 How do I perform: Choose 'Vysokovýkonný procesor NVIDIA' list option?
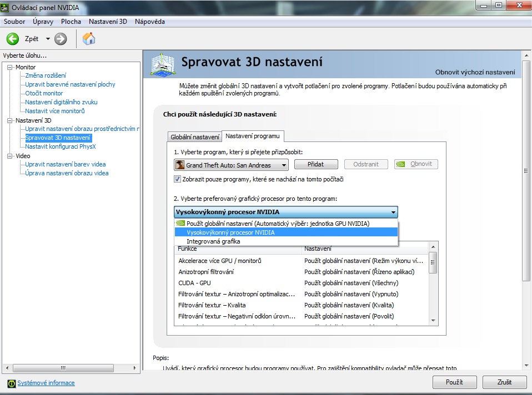coord(285,232)
